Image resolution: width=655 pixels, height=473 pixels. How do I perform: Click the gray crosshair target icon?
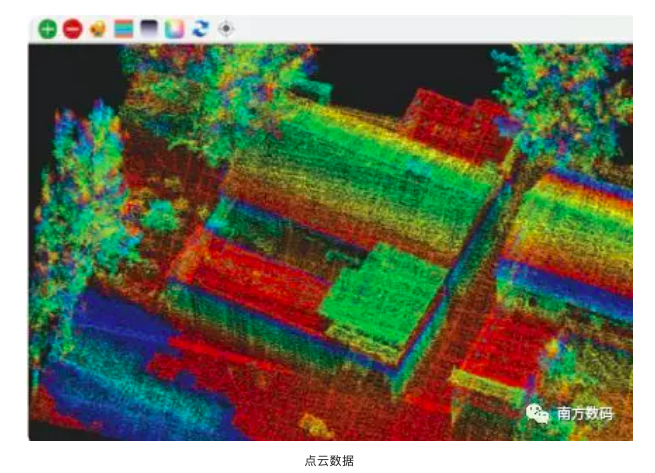click(x=226, y=29)
